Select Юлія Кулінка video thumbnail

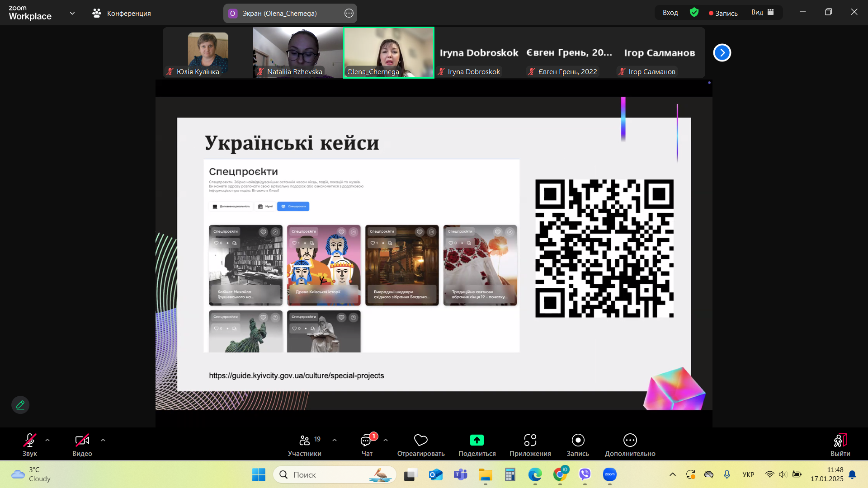point(208,53)
